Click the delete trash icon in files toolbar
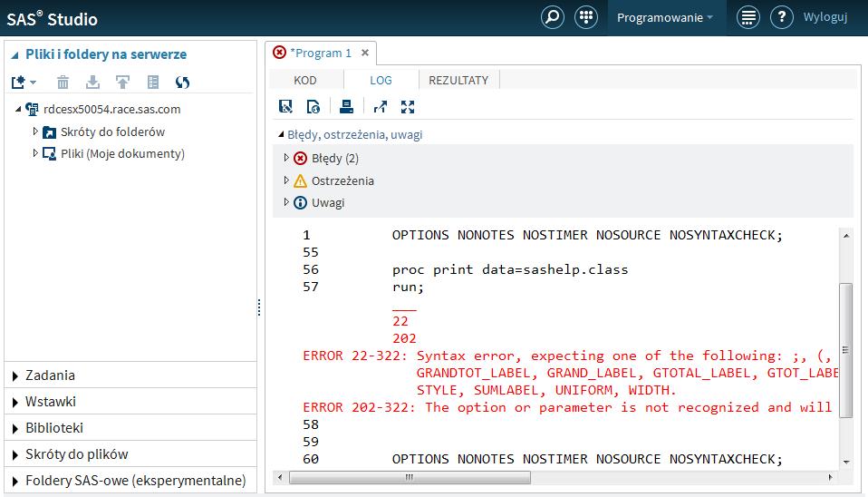Image resolution: width=868 pixels, height=497 pixels. tap(63, 82)
